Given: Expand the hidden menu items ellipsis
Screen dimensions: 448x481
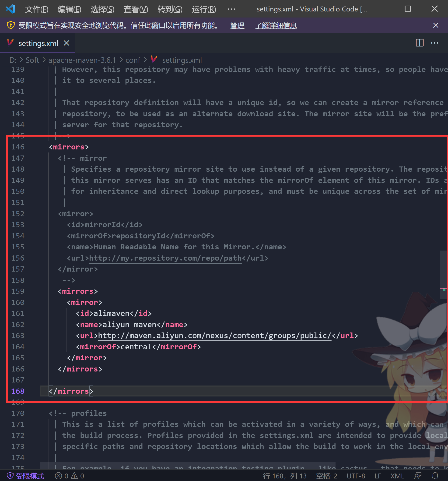Looking at the screenshot, I should 231,9.
